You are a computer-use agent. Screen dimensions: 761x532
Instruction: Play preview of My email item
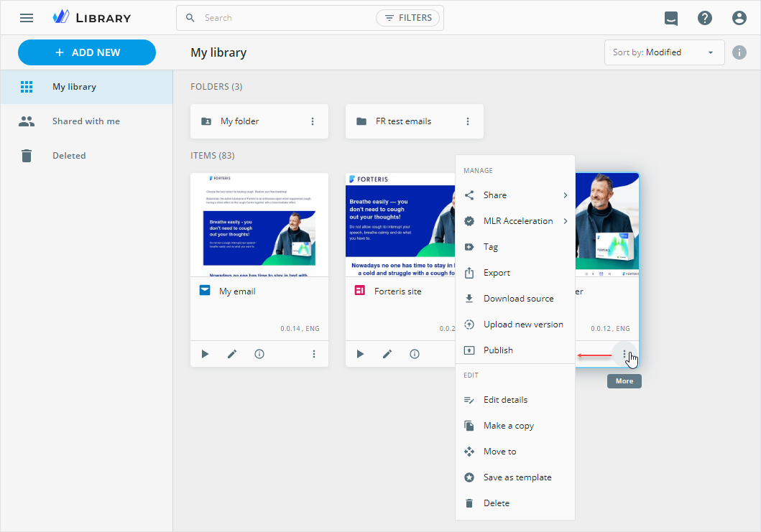[205, 354]
